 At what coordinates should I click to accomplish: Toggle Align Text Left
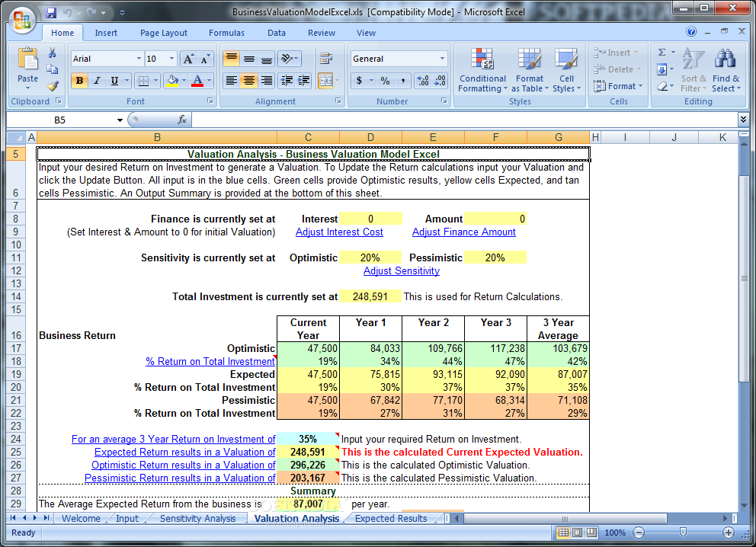pos(232,81)
